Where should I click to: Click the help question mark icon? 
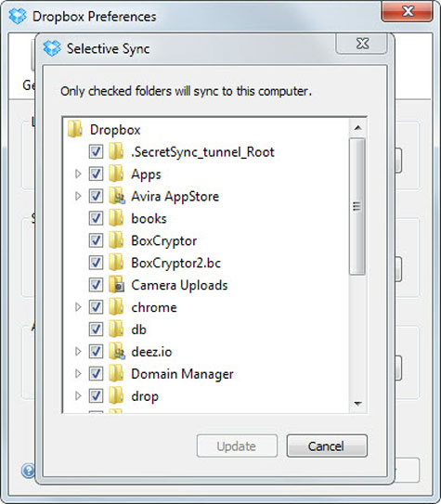(x=28, y=471)
